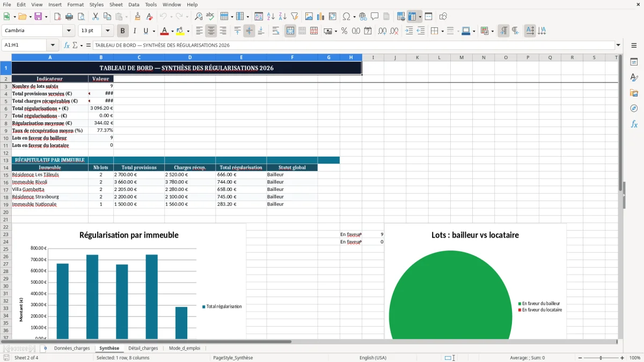Toggle Bold formatting
Screen dimensions: 644x362
(122, 31)
